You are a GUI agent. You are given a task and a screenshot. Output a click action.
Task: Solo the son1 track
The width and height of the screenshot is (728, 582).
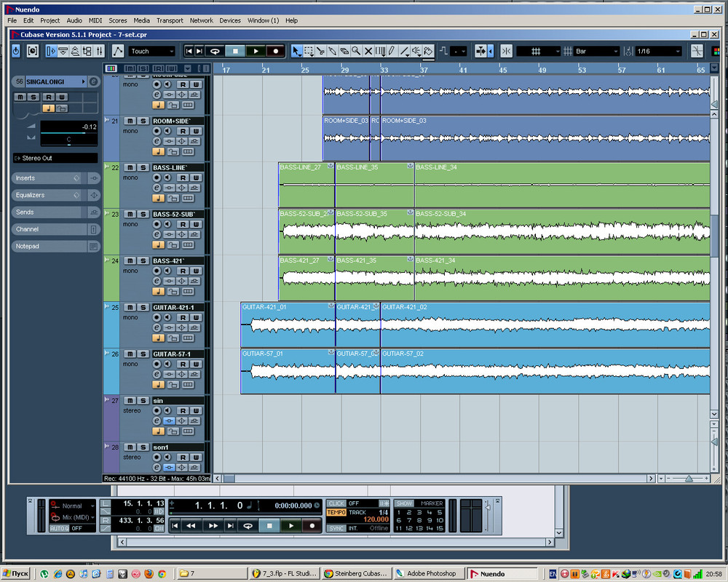tap(143, 447)
